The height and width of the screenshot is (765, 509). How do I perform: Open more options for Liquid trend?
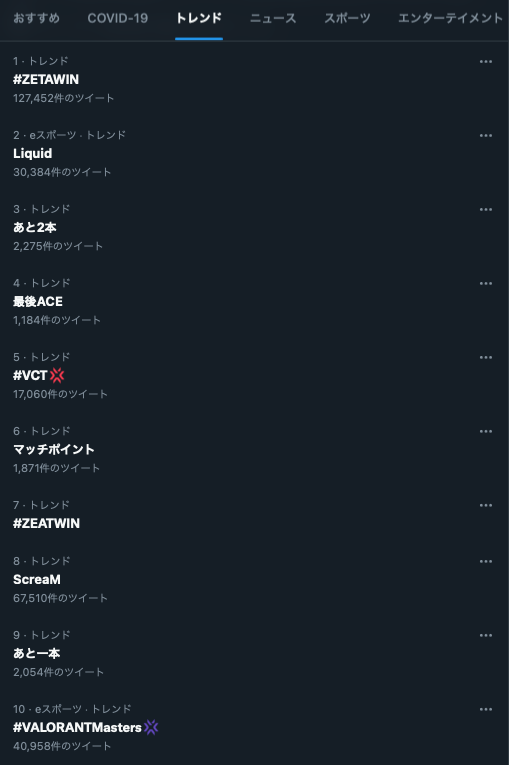(486, 136)
